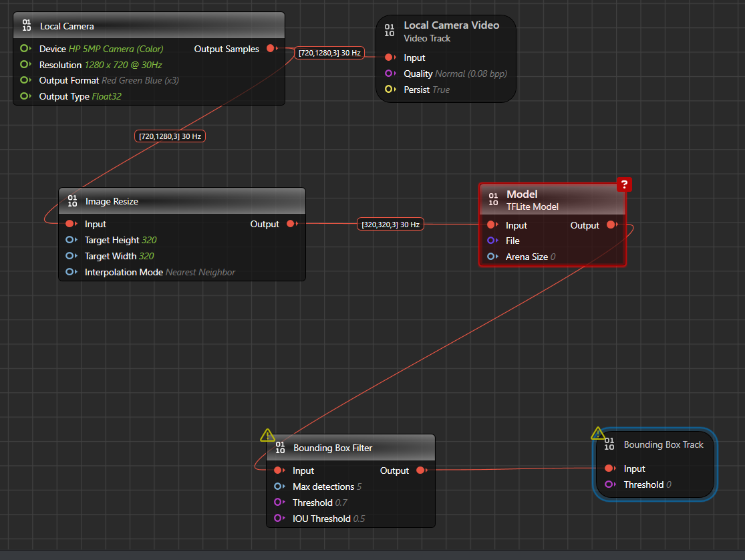This screenshot has height=560, width=745.
Task: Click the Arena Size parameter port
Action: pyautogui.click(x=492, y=257)
